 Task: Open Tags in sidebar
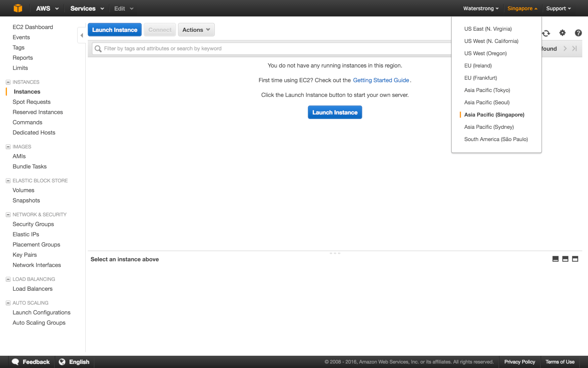[18, 47]
